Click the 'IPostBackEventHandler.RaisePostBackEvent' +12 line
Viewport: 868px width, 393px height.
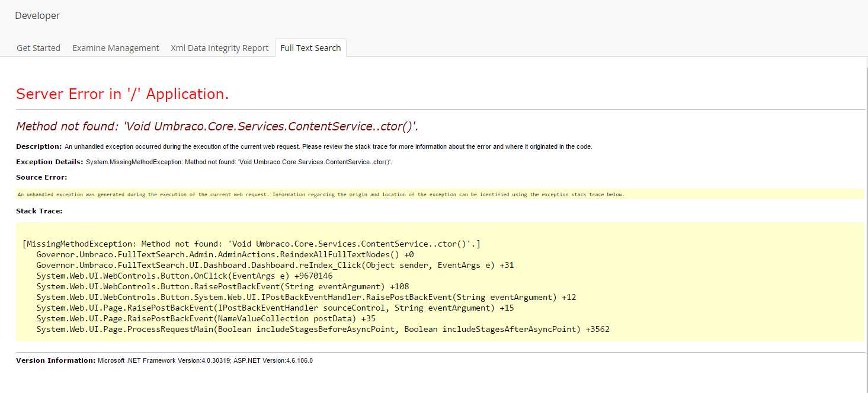pos(306,297)
